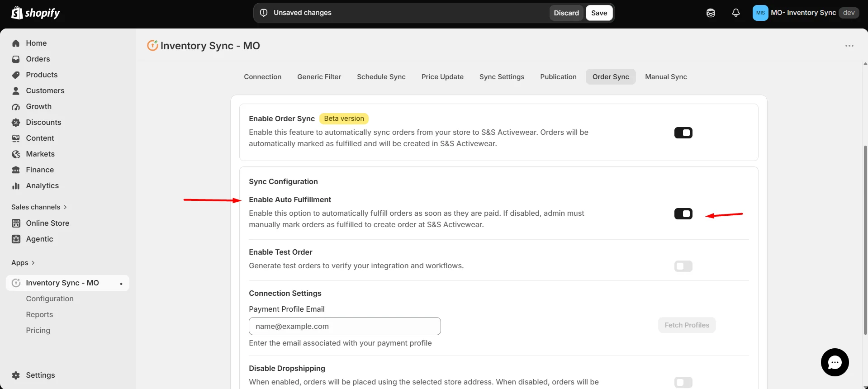Turn off Enable Auto Fulfillment switch

pos(683,213)
